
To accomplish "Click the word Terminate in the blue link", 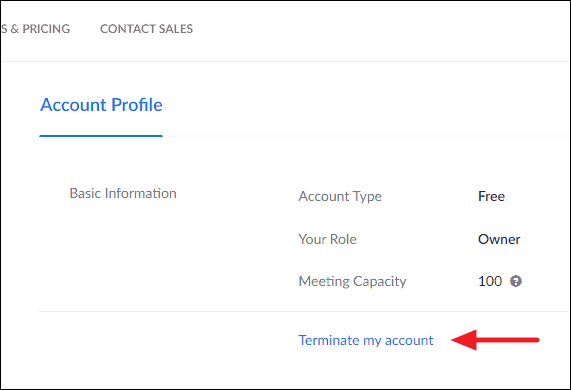I will point(329,340).
